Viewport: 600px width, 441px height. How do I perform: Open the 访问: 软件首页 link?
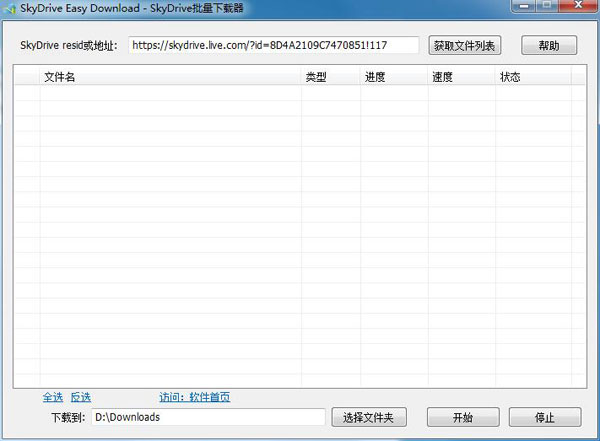click(194, 397)
